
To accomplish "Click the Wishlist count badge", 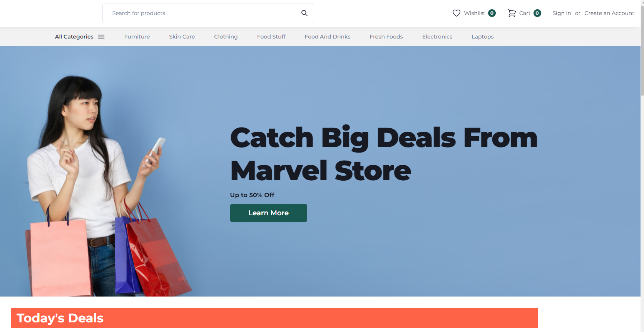I will coord(492,13).
